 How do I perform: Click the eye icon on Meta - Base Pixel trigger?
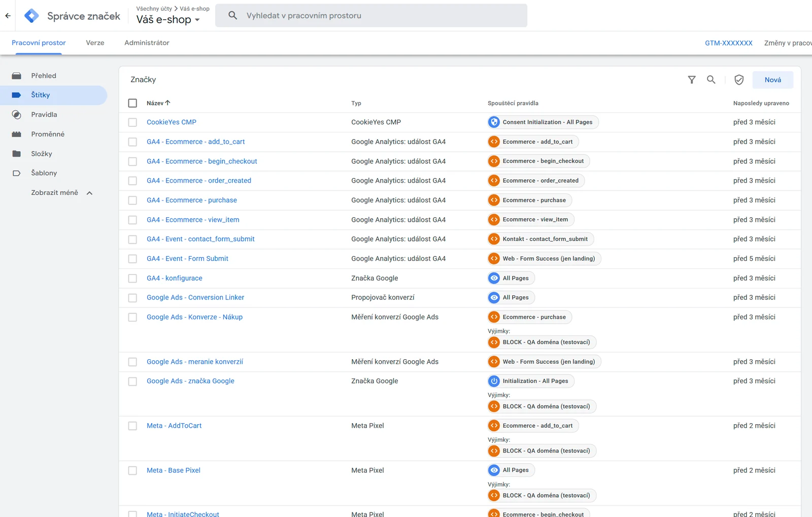click(494, 470)
